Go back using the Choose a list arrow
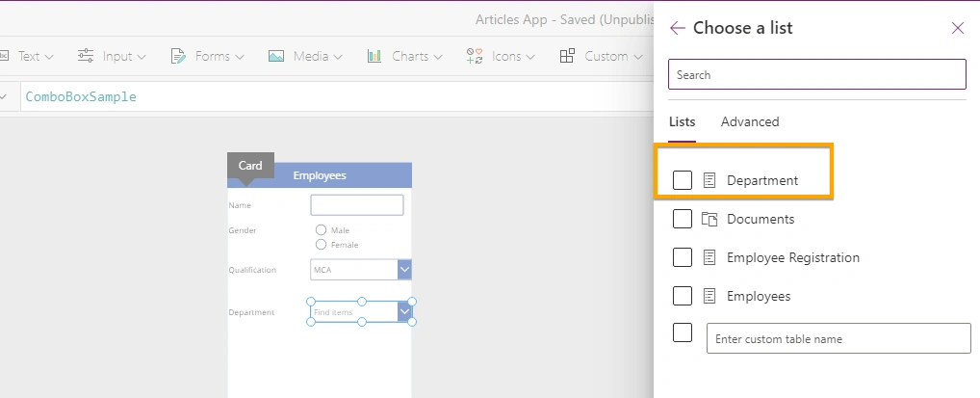The image size is (980, 398). [x=678, y=28]
